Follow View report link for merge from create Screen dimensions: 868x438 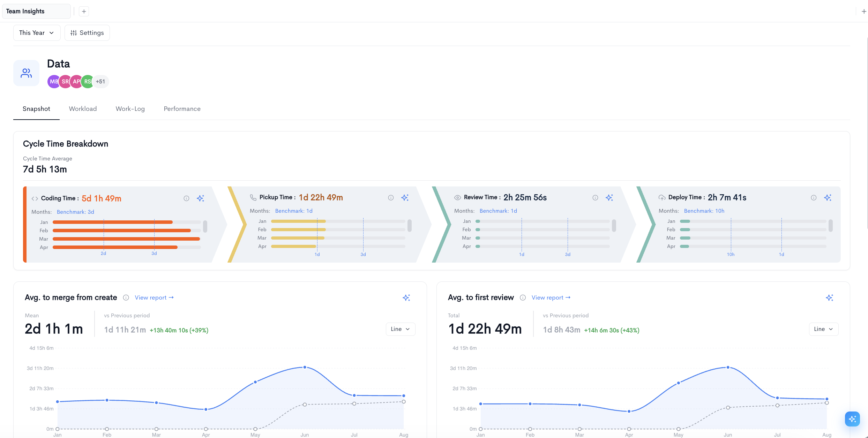pyautogui.click(x=154, y=297)
